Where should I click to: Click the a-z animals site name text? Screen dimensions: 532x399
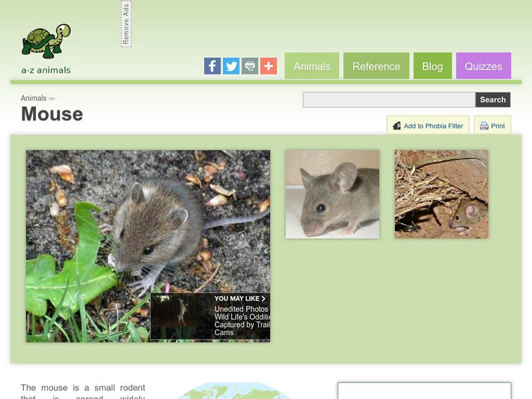(x=46, y=70)
